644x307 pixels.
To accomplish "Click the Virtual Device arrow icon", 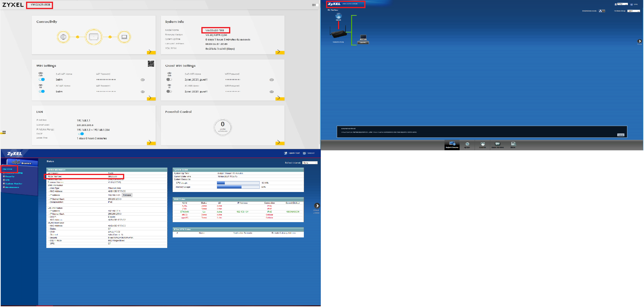I will pos(317,206).
